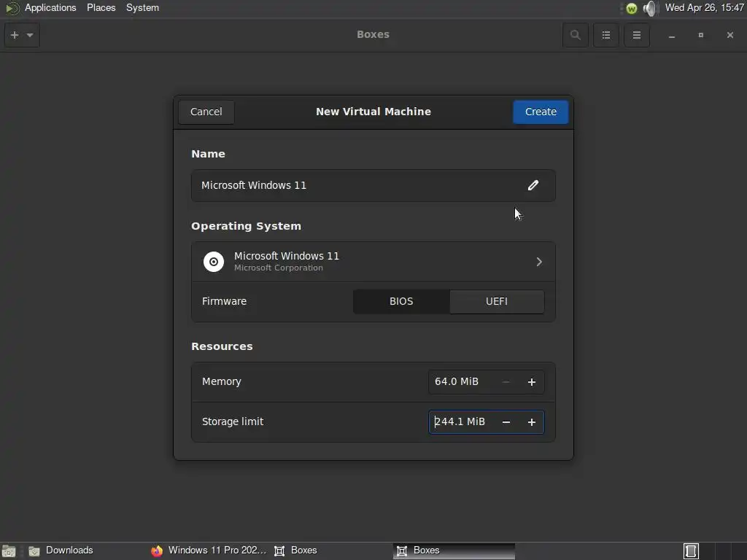Viewport: 747px width, 560px height.
Task: Create the new virtual machine
Action: point(541,112)
